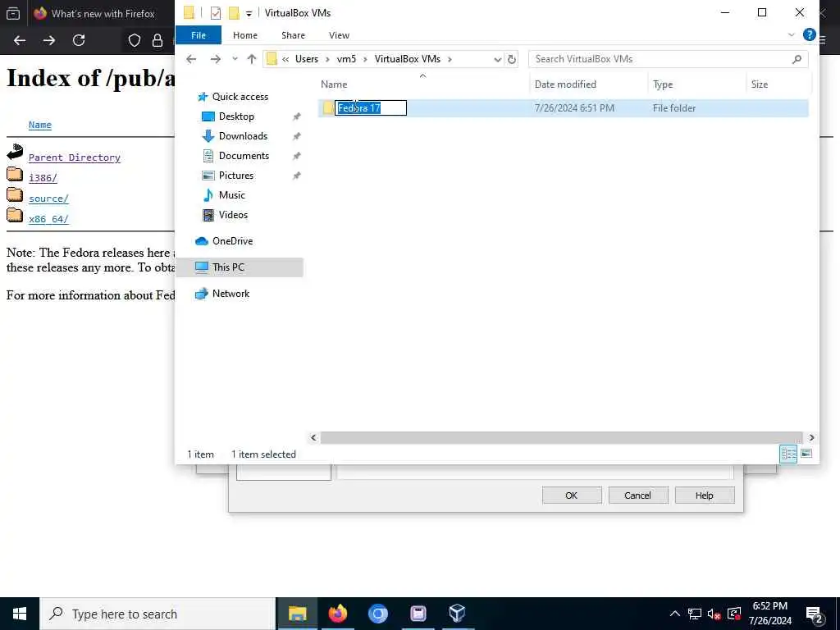Open the source/ directory link
The image size is (840, 630).
(48, 199)
